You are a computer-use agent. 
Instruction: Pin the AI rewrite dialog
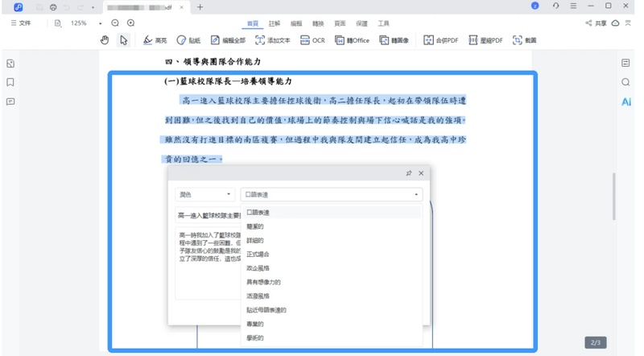pos(409,173)
